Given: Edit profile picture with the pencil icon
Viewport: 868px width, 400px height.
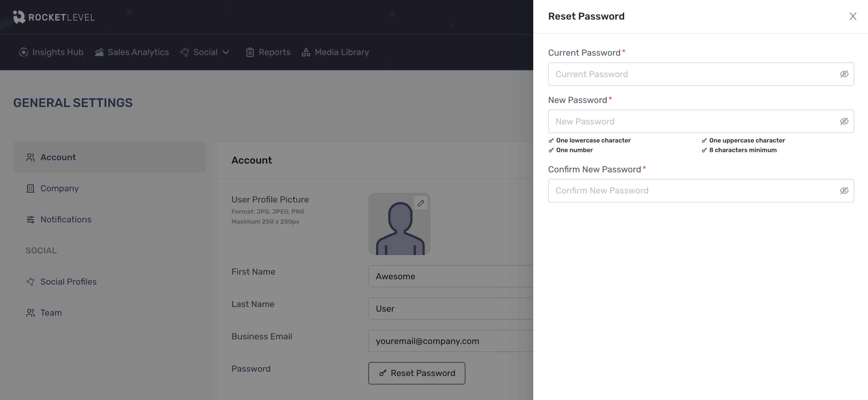Looking at the screenshot, I should (x=421, y=203).
